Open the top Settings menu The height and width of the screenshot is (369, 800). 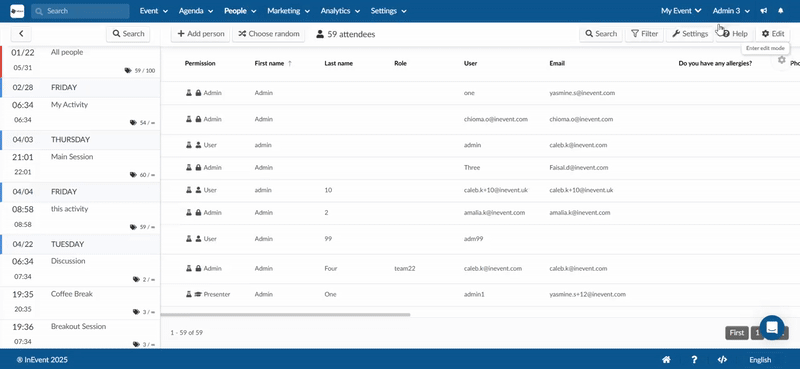[x=388, y=11]
